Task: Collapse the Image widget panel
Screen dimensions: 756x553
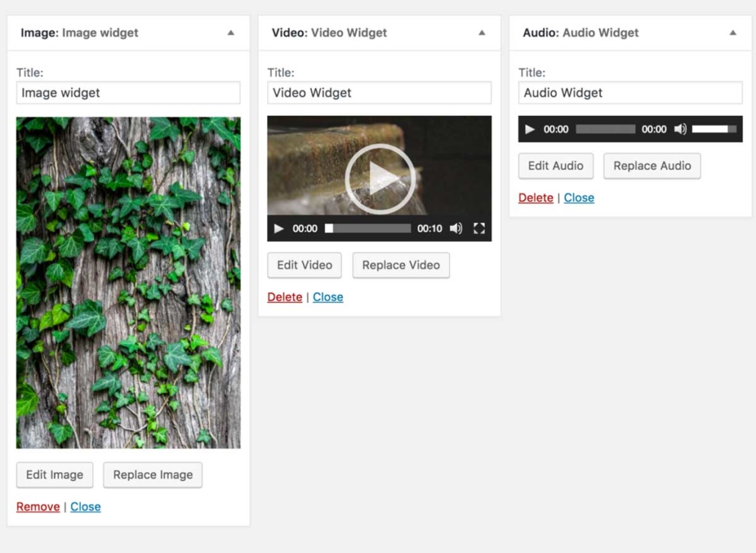Action: click(x=230, y=33)
